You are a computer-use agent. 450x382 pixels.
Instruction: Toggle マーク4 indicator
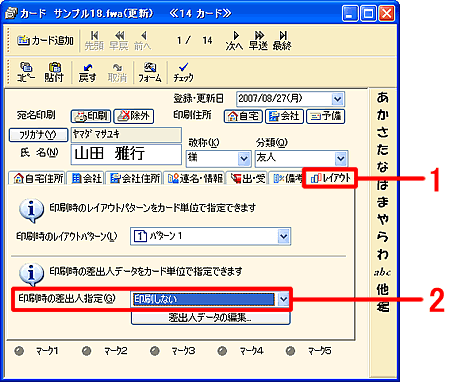(222, 351)
